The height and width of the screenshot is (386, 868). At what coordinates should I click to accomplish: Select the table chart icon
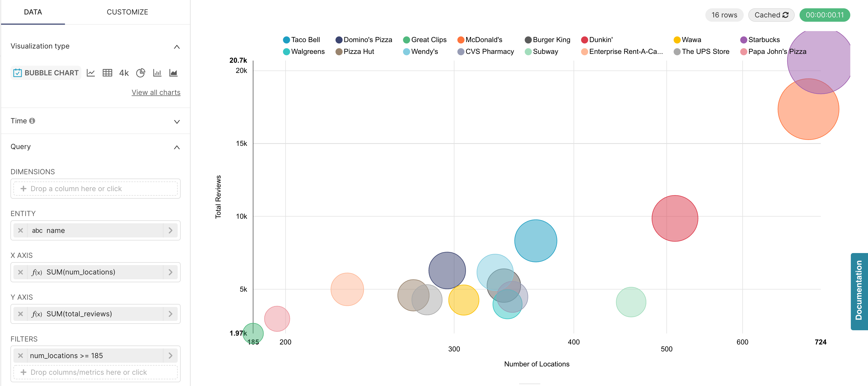pos(107,73)
